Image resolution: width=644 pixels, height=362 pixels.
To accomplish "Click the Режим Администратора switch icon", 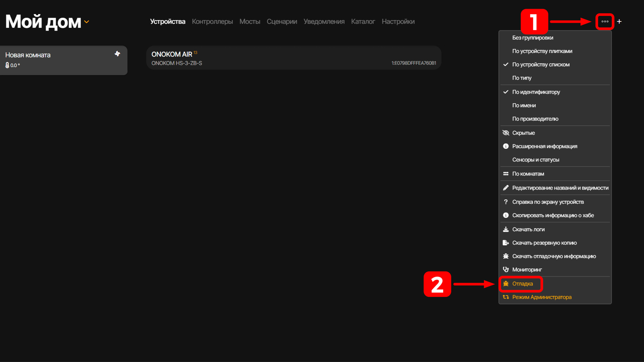I will (x=506, y=297).
